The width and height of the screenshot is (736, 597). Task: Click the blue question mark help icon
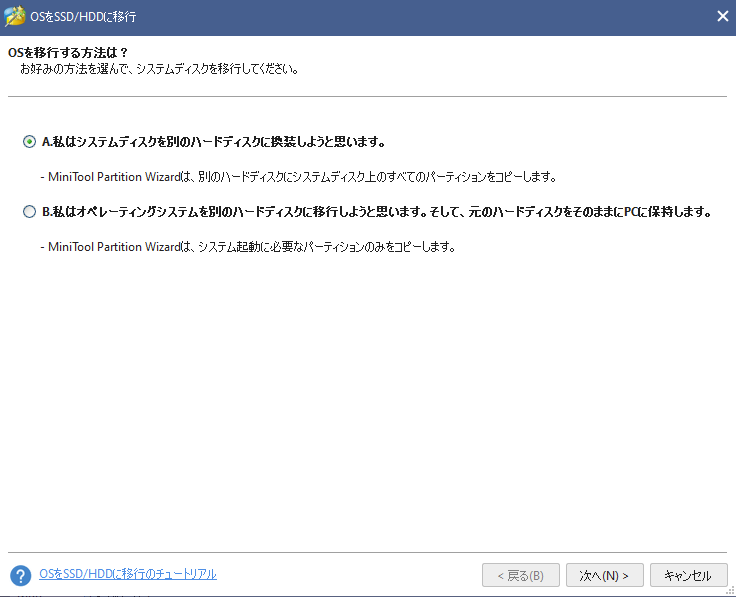(x=21, y=575)
